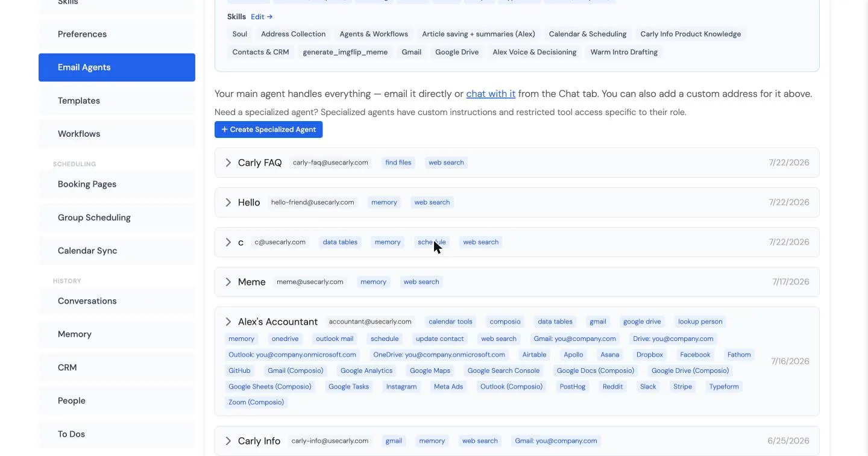Click the onedrive tag
The image size is (868, 456).
285,339
